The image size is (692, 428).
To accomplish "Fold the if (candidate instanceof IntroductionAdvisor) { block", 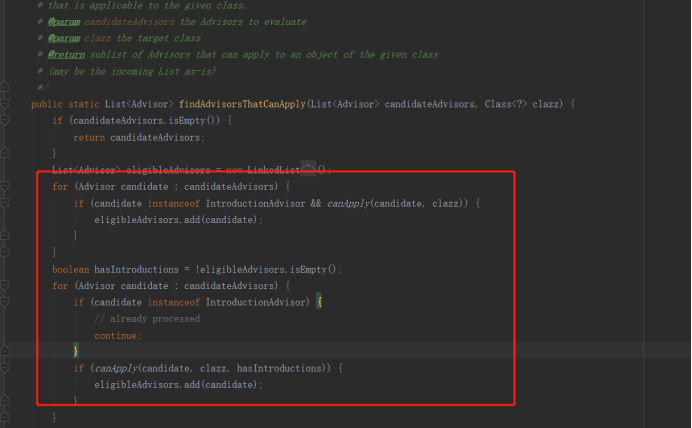I will [x=4, y=302].
